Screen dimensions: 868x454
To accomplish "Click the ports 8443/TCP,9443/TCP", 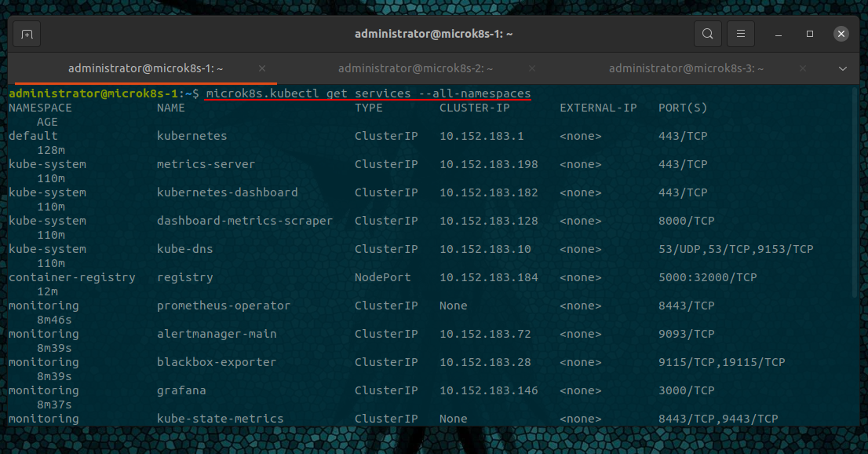I will click(718, 419).
